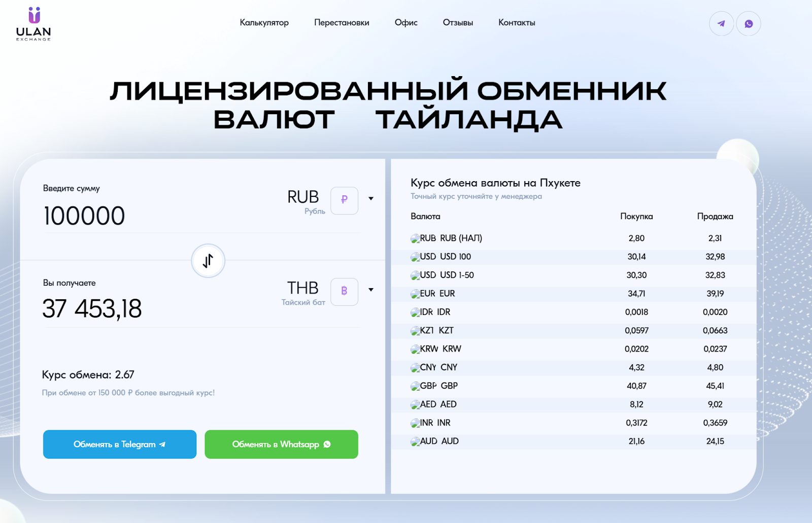Click the GBP flag icon
This screenshot has height=523, width=812.
tap(415, 387)
